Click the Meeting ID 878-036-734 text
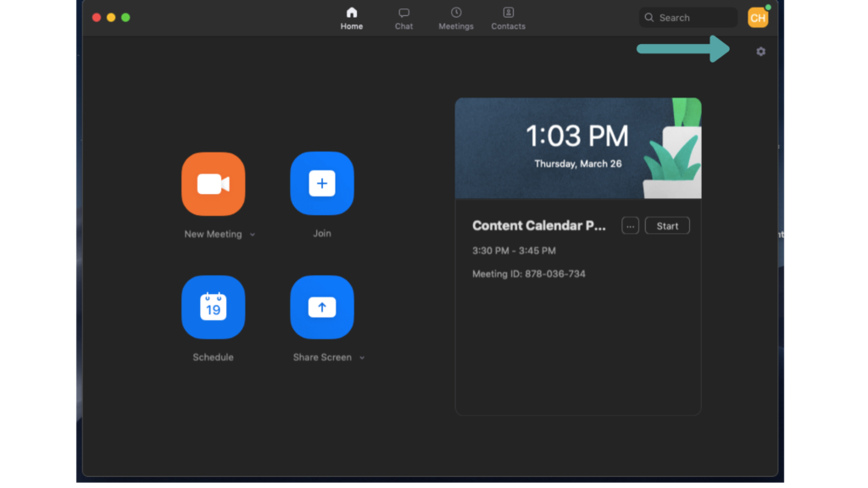Image resolution: width=868 pixels, height=488 pixels. [x=528, y=274]
